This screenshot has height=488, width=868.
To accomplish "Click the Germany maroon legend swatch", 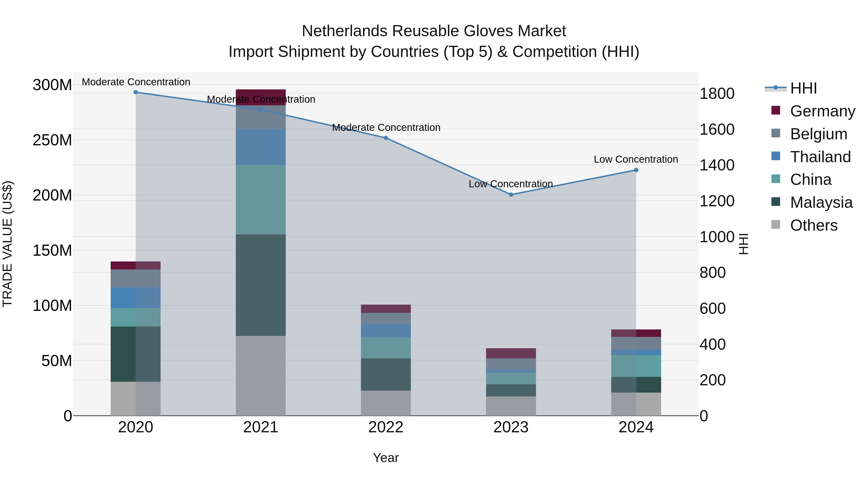I will click(x=776, y=110).
